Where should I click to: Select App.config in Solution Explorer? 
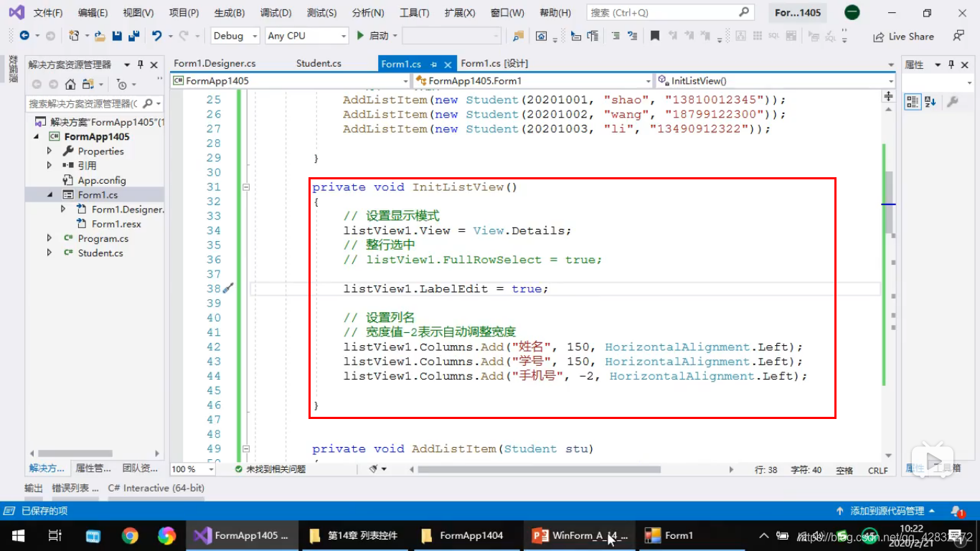tap(101, 180)
